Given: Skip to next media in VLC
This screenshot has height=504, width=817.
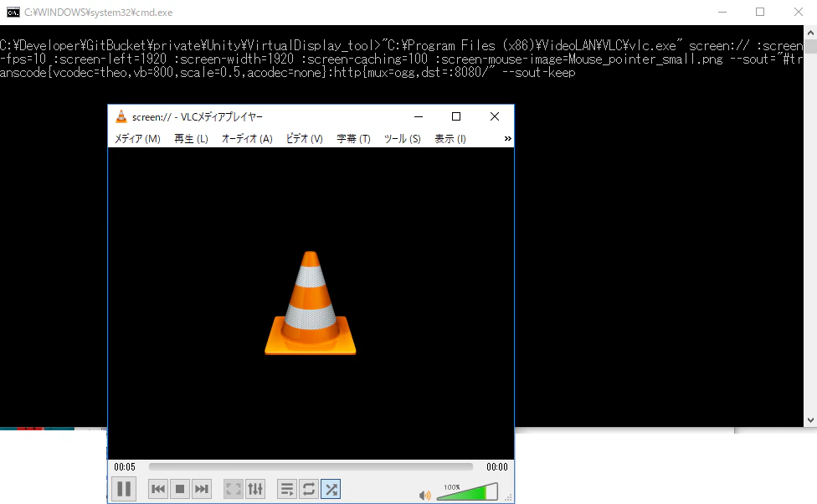Looking at the screenshot, I should 202,489.
